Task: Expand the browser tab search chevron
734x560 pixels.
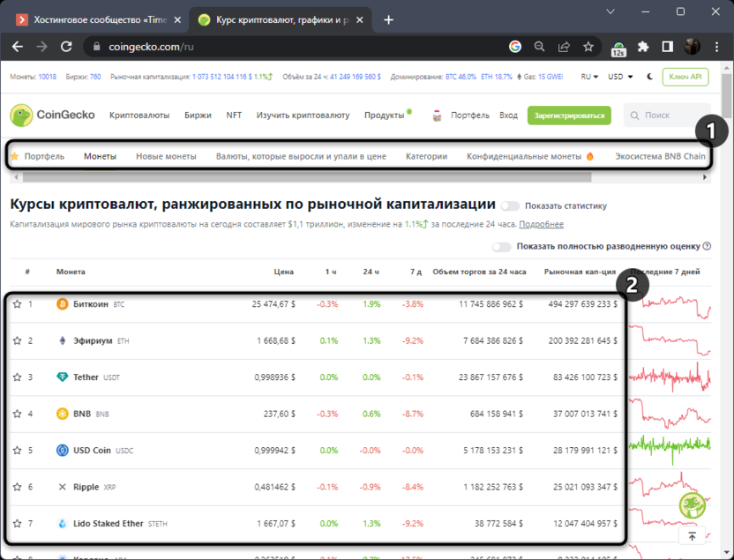Action: [x=610, y=11]
